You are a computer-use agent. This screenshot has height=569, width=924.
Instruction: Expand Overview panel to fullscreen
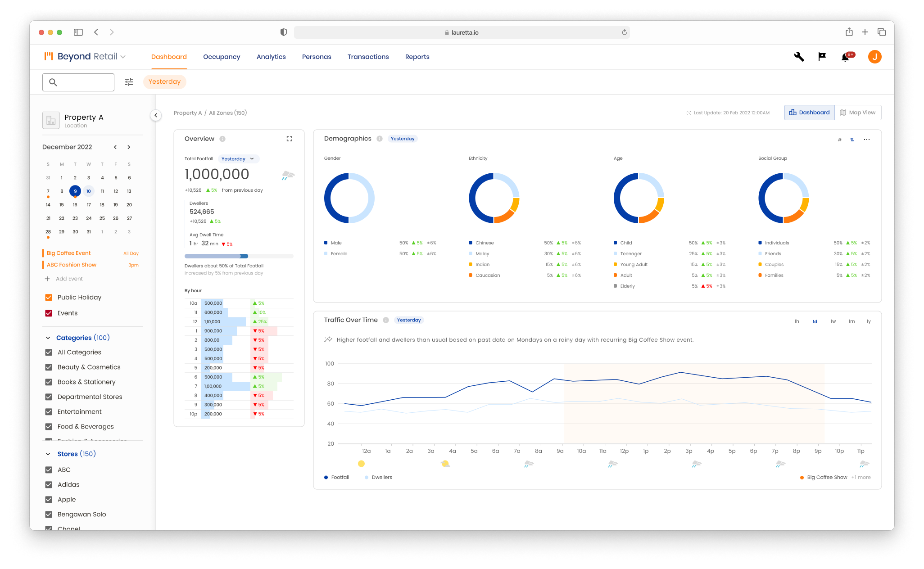point(290,139)
